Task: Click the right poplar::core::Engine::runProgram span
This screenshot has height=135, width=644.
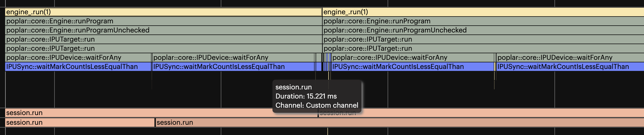Action: (483, 21)
